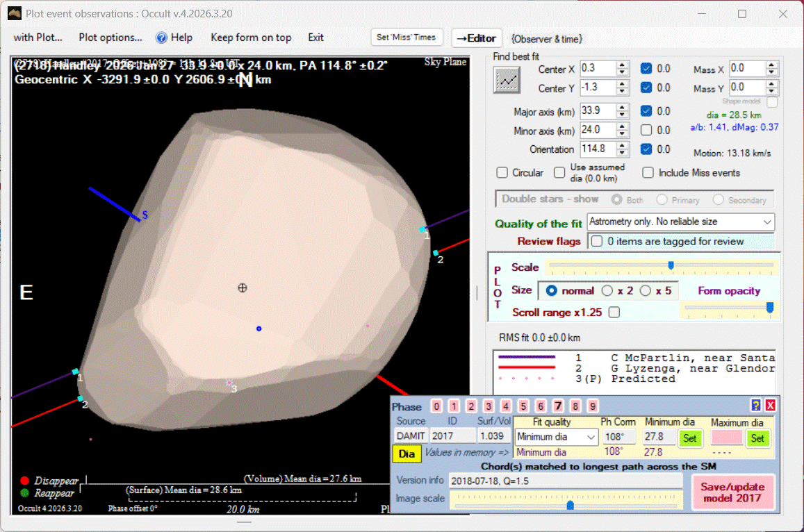Close the Phase panel with red X
The height and width of the screenshot is (532, 804).
(x=770, y=406)
